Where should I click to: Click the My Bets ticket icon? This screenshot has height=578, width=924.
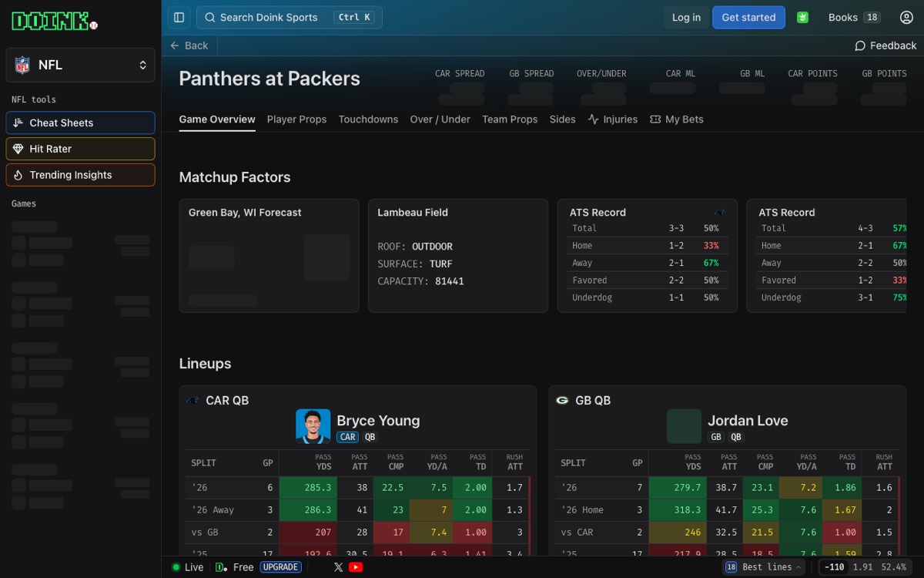pyautogui.click(x=655, y=119)
